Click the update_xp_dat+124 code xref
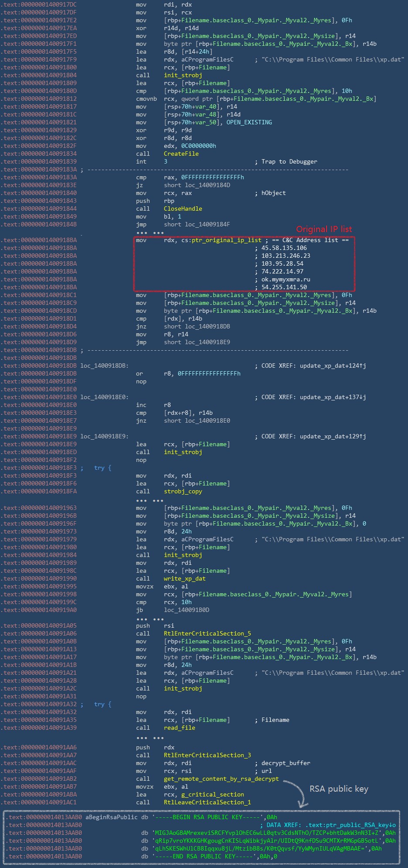This screenshot has height=868, width=408. click(333, 366)
